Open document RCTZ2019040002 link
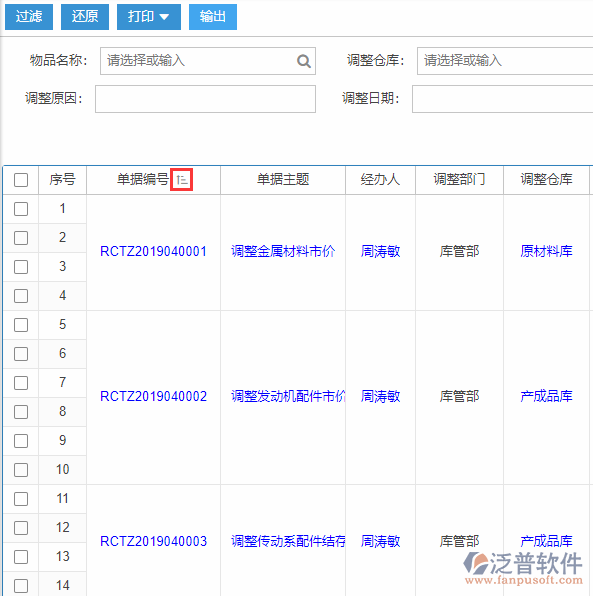593x596 pixels. 153,396
